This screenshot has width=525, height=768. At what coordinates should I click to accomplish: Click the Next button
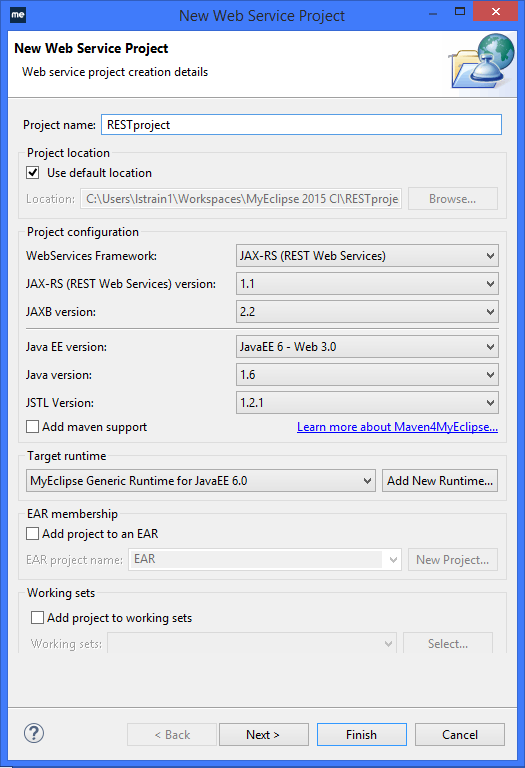pyautogui.click(x=263, y=735)
